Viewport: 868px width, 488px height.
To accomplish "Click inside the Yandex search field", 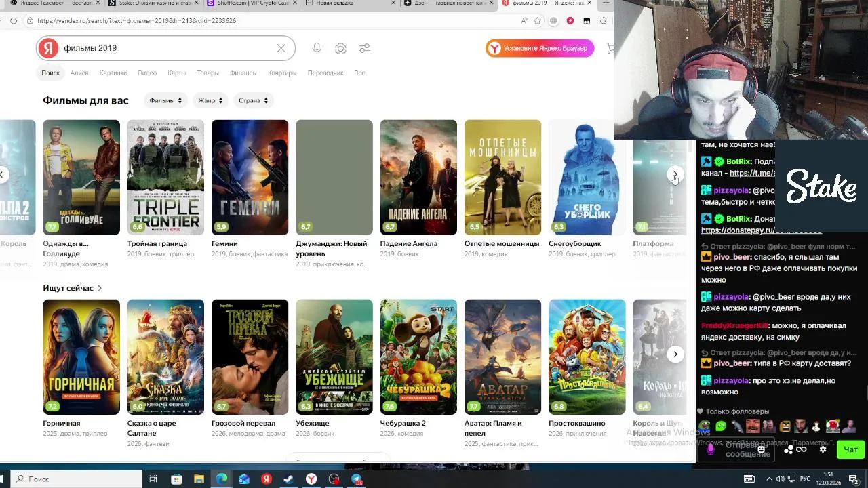I will pos(166,48).
